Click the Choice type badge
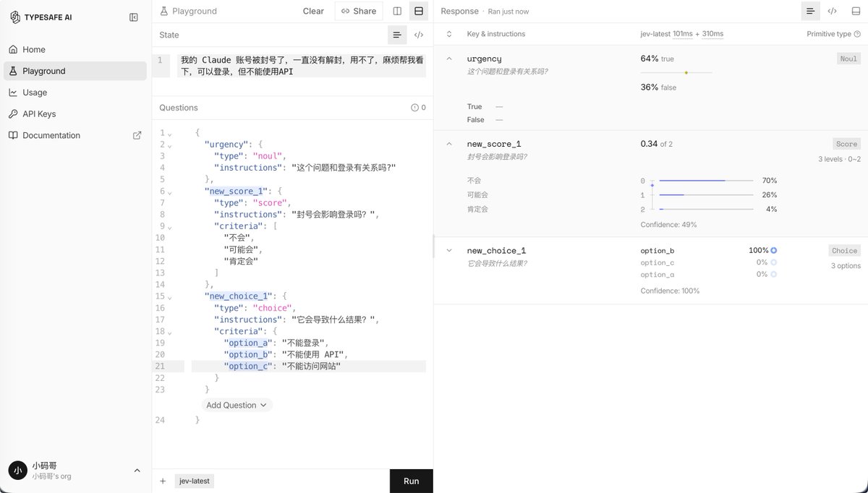The image size is (868, 493). pyautogui.click(x=845, y=251)
